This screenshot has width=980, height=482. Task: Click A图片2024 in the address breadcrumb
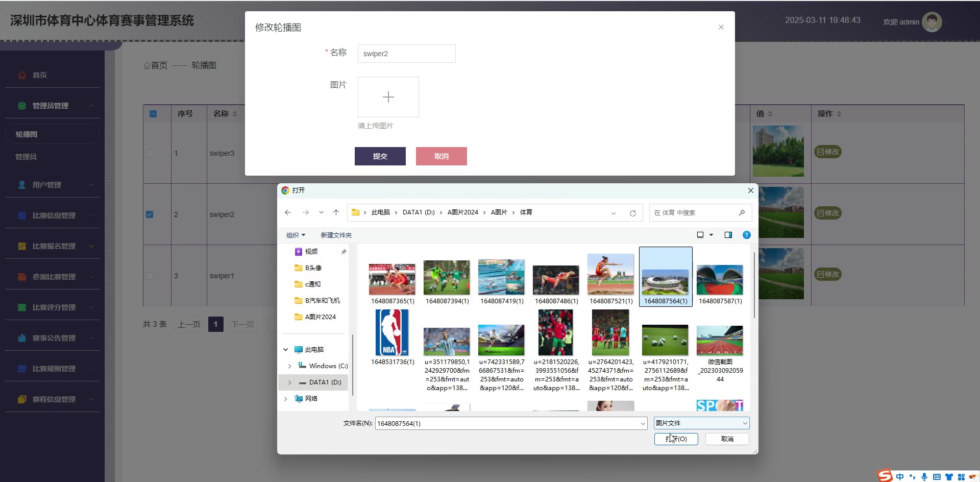(x=463, y=212)
